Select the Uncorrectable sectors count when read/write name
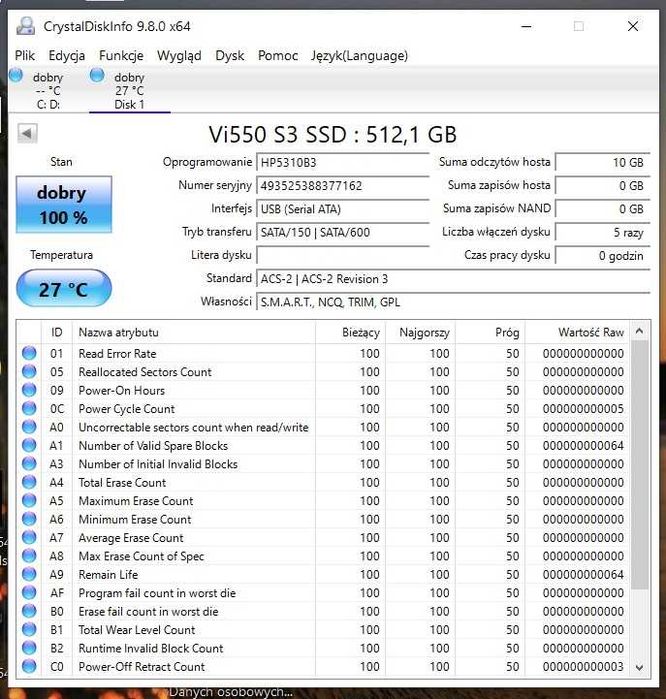This screenshot has width=666, height=699. coord(193,427)
